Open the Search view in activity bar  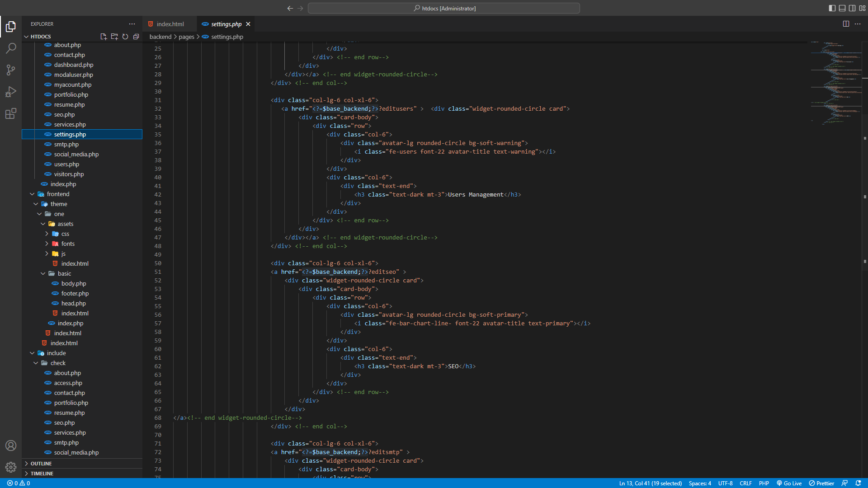[11, 48]
